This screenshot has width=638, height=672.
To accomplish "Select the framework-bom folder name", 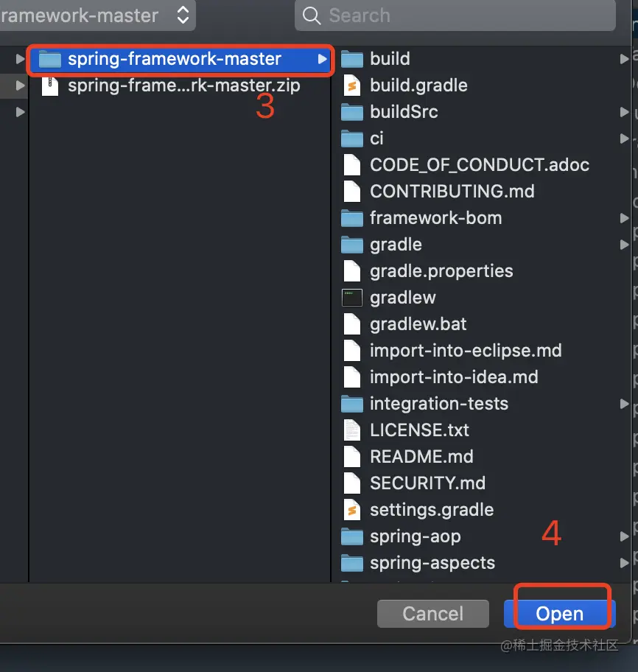I will click(435, 218).
